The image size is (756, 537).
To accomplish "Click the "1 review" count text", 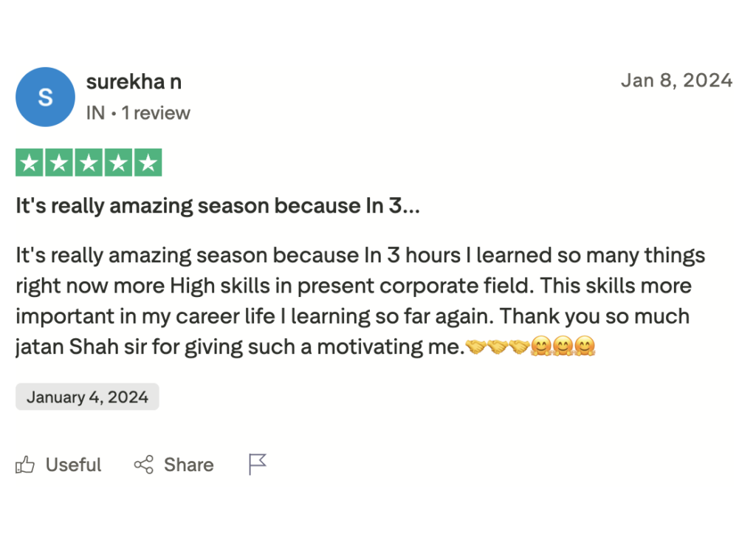I will pyautogui.click(x=156, y=113).
